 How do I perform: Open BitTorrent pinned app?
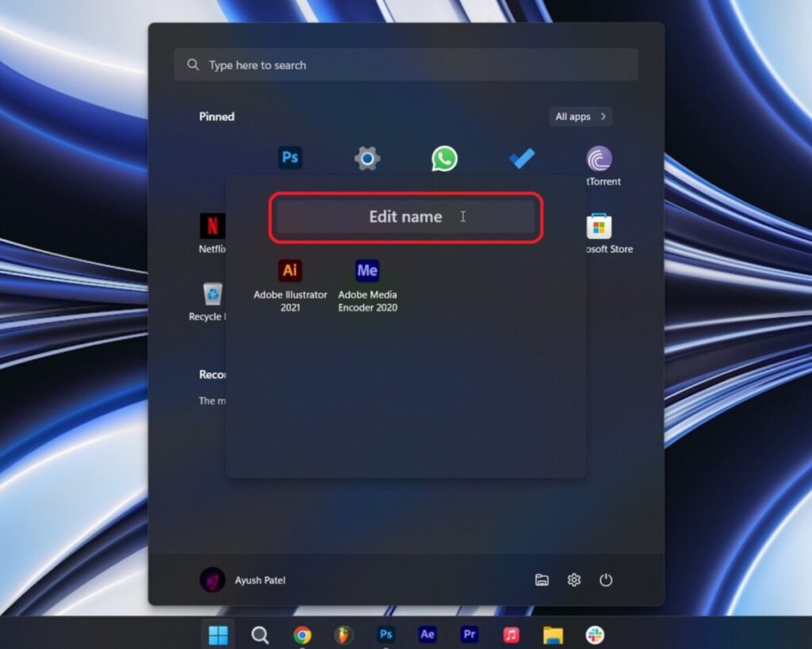pos(599,159)
